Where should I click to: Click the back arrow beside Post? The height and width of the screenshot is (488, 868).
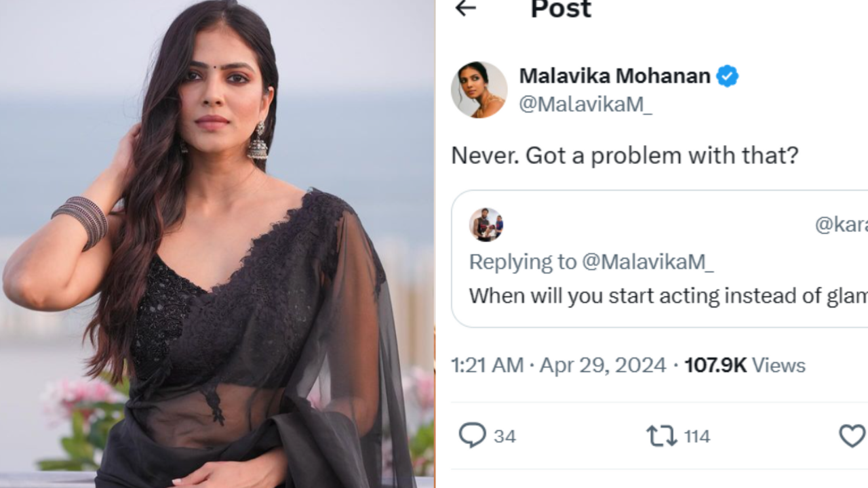pyautogui.click(x=465, y=8)
